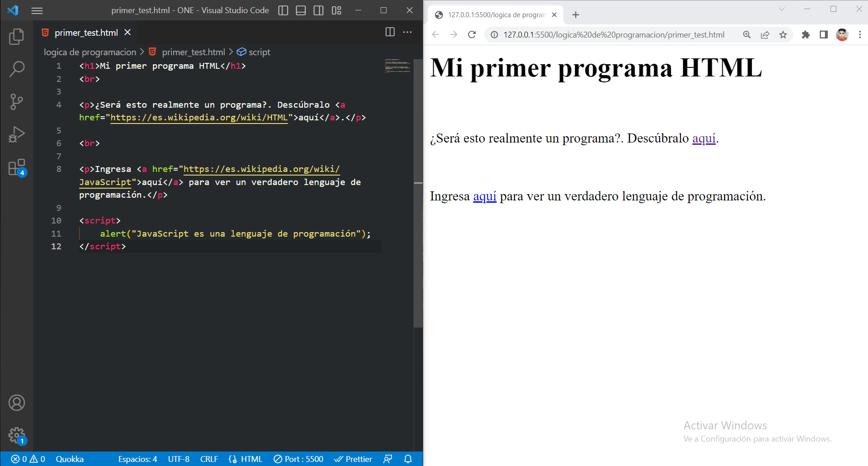
Task: Open Chrome tab search dropdown arrow
Action: click(782, 9)
